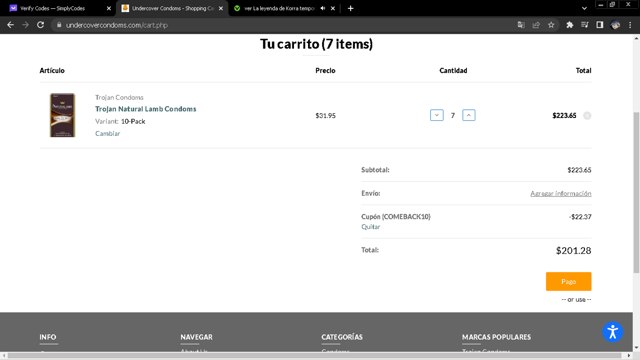Toggle the browser side panel
640x360 pixels.
point(600,25)
